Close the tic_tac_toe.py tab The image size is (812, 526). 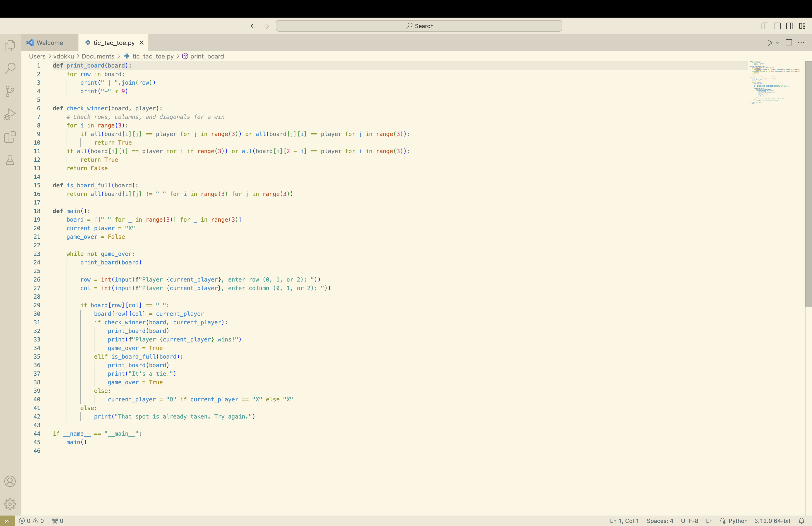[142, 43]
